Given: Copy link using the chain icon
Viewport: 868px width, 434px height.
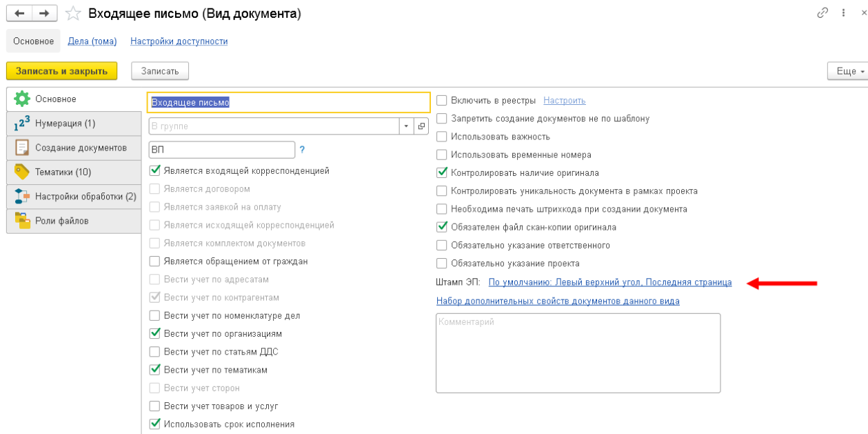Looking at the screenshot, I should click(822, 13).
